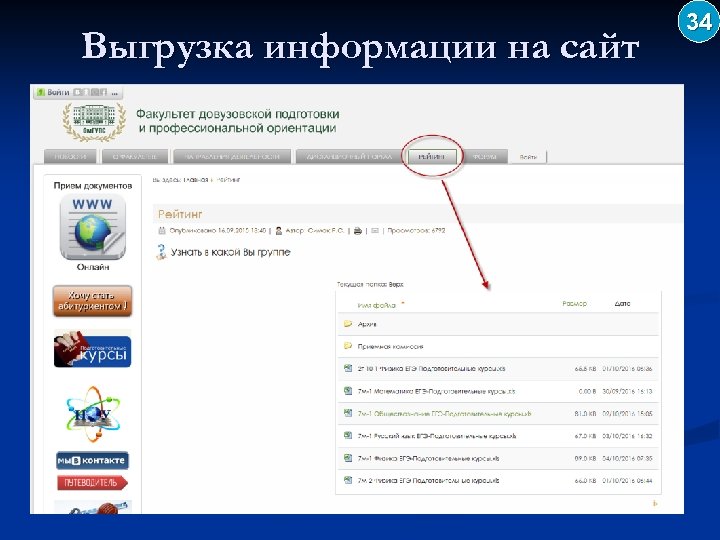Sort by Размер column header

tap(574, 304)
